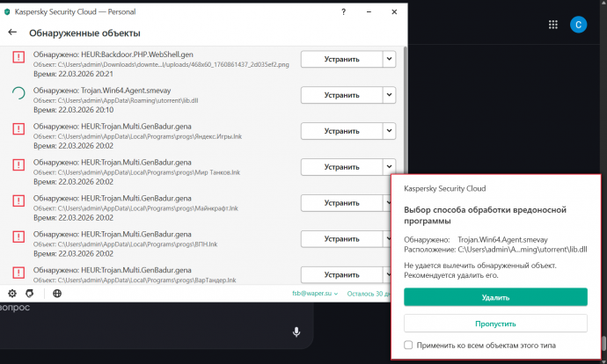Image resolution: width=607 pixels, height=364 pixels.
Task: Click the alert icon beside HEUR:Backdoor.PHP.WebShell.gen
Action: click(18, 58)
